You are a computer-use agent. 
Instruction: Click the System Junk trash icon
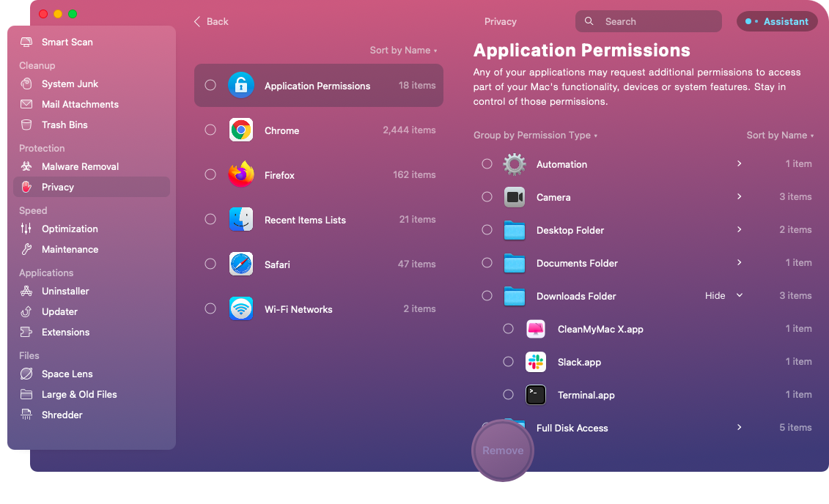coord(26,84)
